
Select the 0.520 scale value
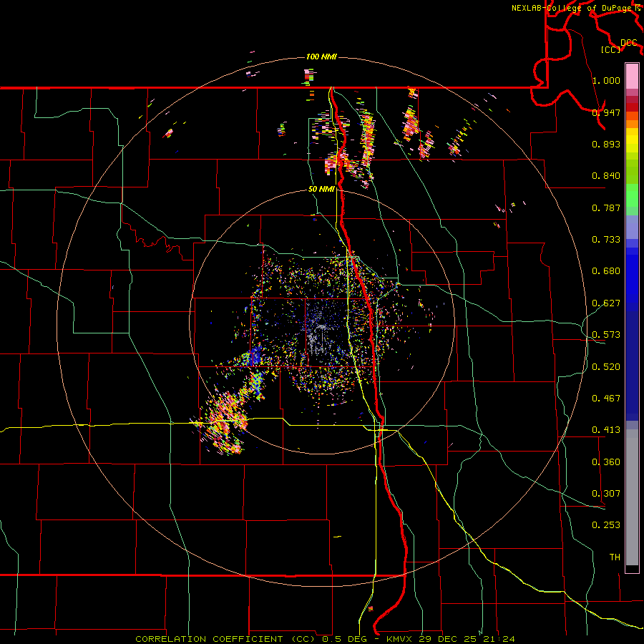coord(606,367)
